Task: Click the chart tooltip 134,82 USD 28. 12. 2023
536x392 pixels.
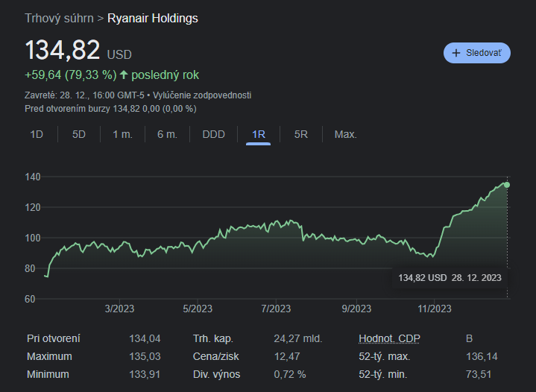Action: coord(450,278)
